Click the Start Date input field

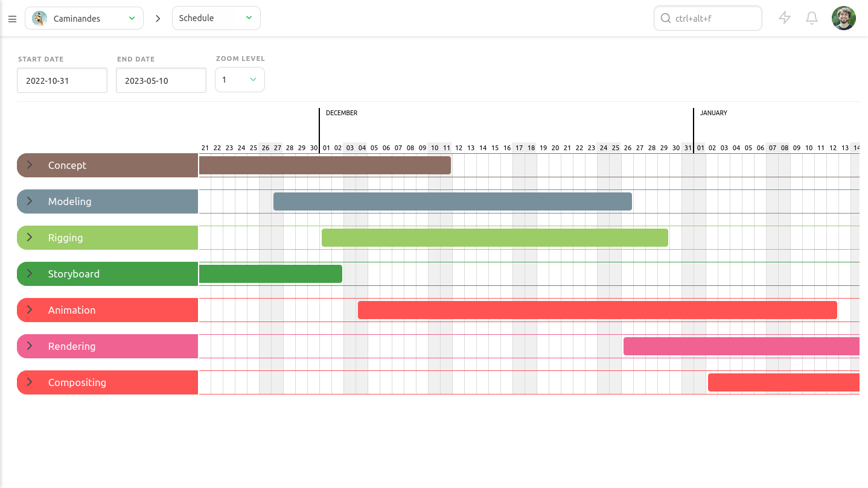pyautogui.click(x=62, y=80)
